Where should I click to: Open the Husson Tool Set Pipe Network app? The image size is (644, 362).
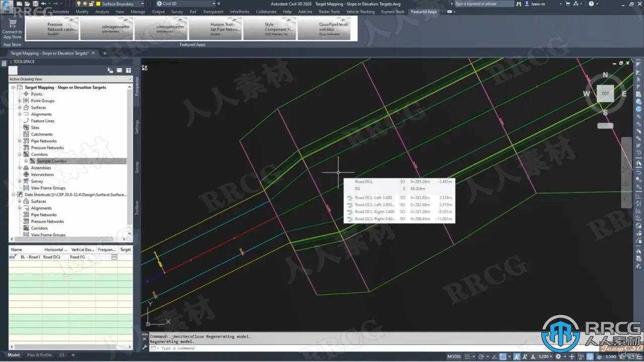click(215, 29)
